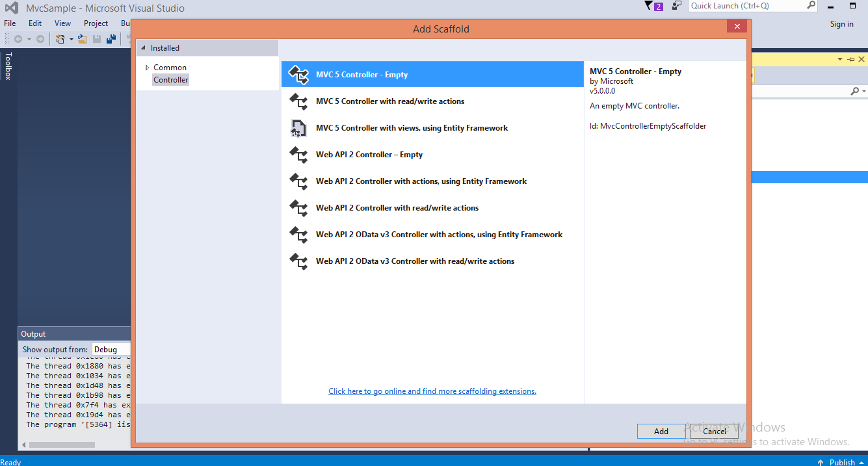This screenshot has height=466, width=868.
Task: Click the Save toolbar icon
Action: 97,39
